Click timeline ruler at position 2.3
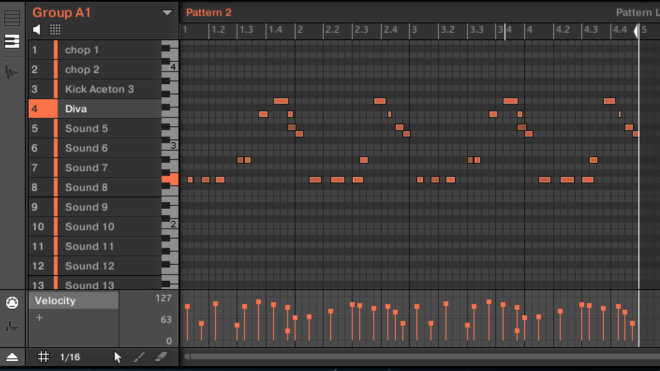660x371 pixels. [x=361, y=30]
